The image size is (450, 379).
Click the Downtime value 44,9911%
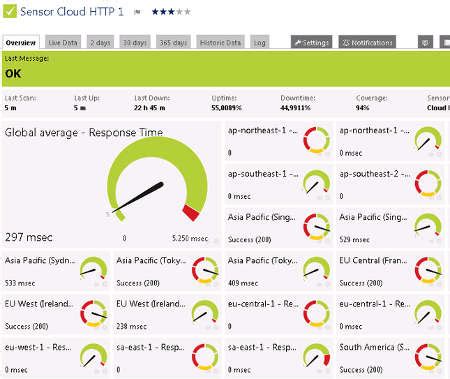pos(295,108)
